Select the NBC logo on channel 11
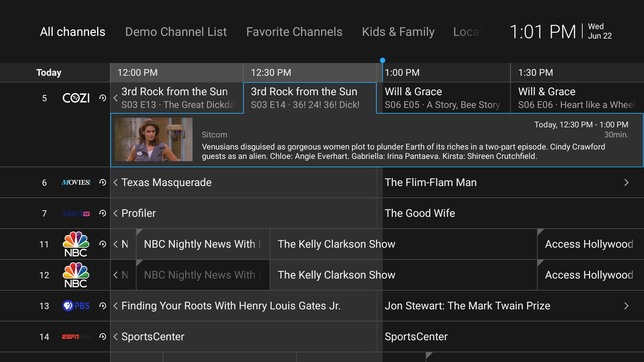This screenshot has width=644, height=362. point(76,244)
